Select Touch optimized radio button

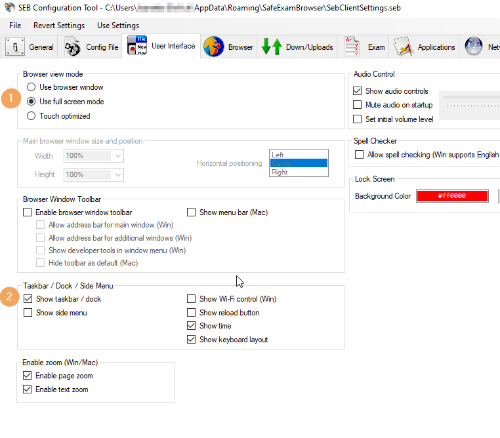click(x=31, y=116)
